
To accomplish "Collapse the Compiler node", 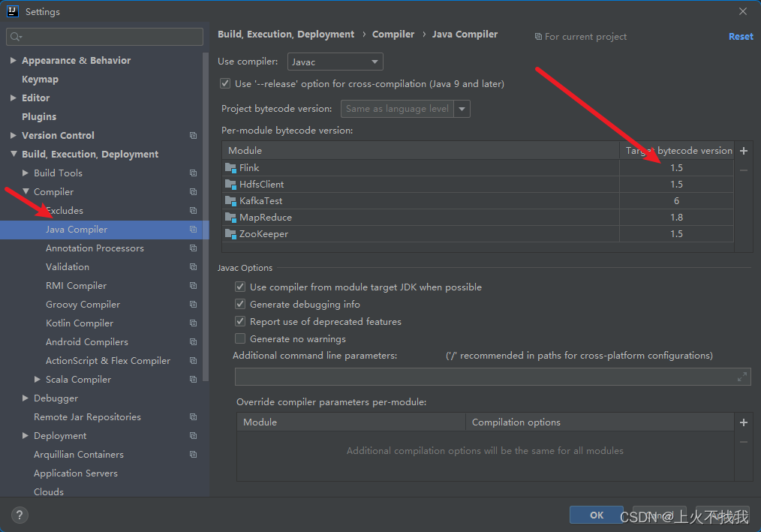I will [x=26, y=192].
